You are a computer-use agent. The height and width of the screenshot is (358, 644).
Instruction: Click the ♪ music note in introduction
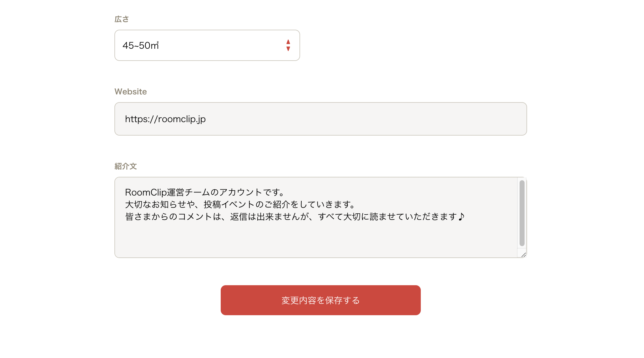tap(461, 217)
